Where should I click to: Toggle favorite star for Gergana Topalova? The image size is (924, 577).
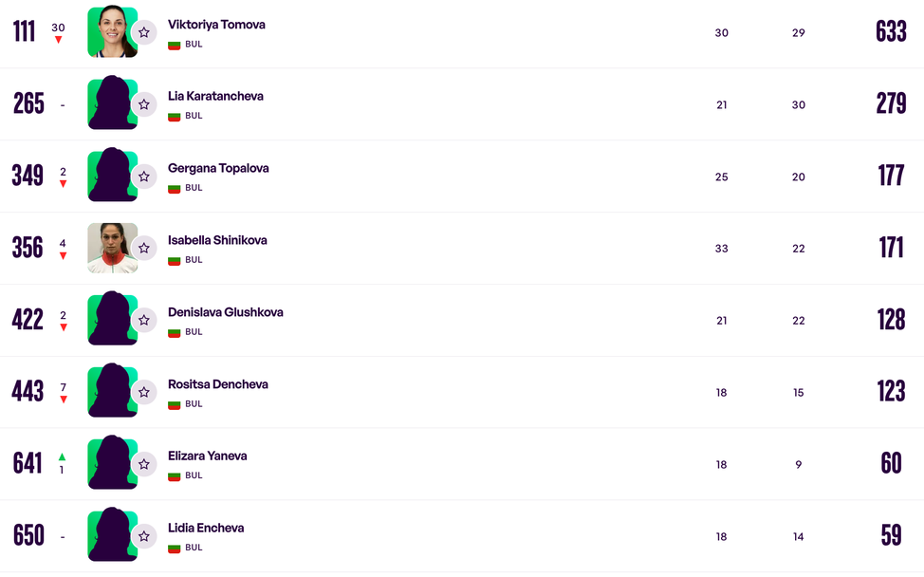click(x=144, y=177)
